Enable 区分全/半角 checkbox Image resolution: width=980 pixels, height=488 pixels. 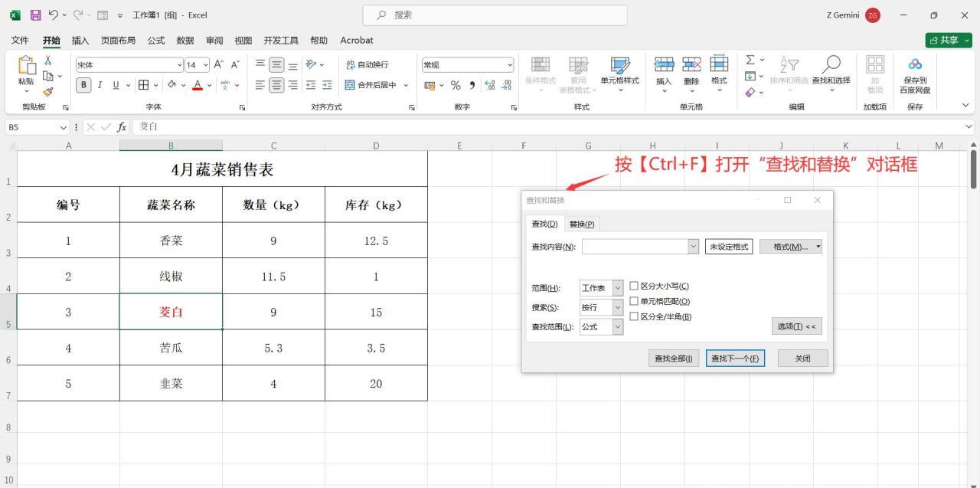(634, 316)
